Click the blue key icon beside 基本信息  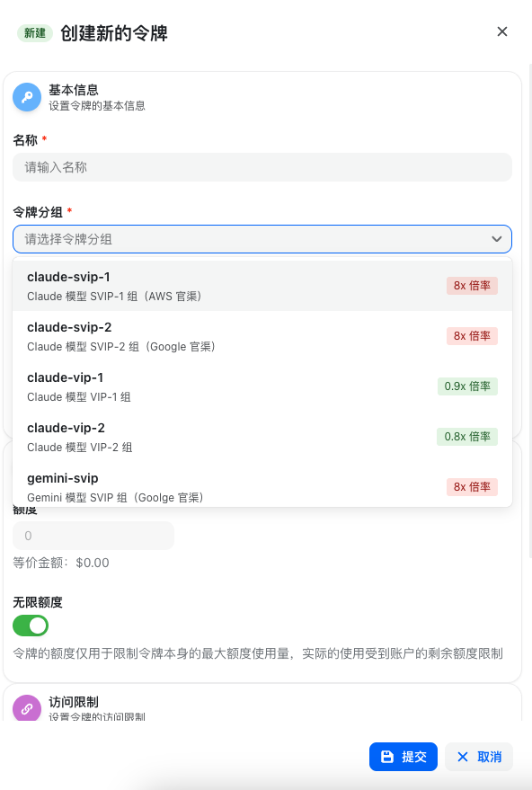(27, 96)
